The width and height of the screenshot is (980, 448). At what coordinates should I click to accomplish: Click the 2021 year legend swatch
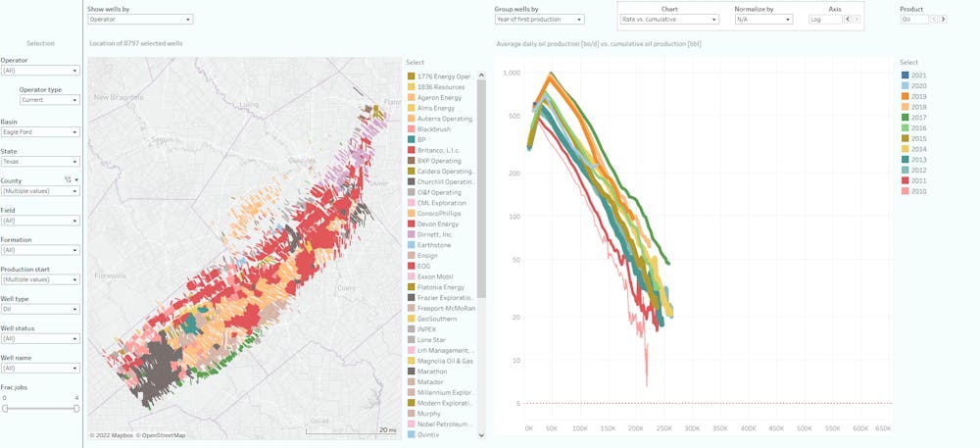pos(905,75)
